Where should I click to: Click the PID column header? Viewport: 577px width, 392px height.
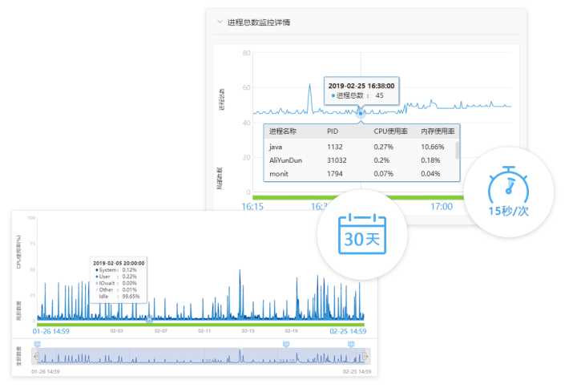point(333,131)
